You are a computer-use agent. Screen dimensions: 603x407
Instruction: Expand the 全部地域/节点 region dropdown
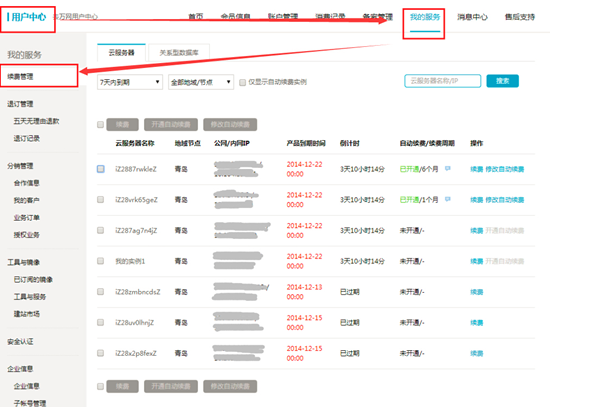pos(198,81)
